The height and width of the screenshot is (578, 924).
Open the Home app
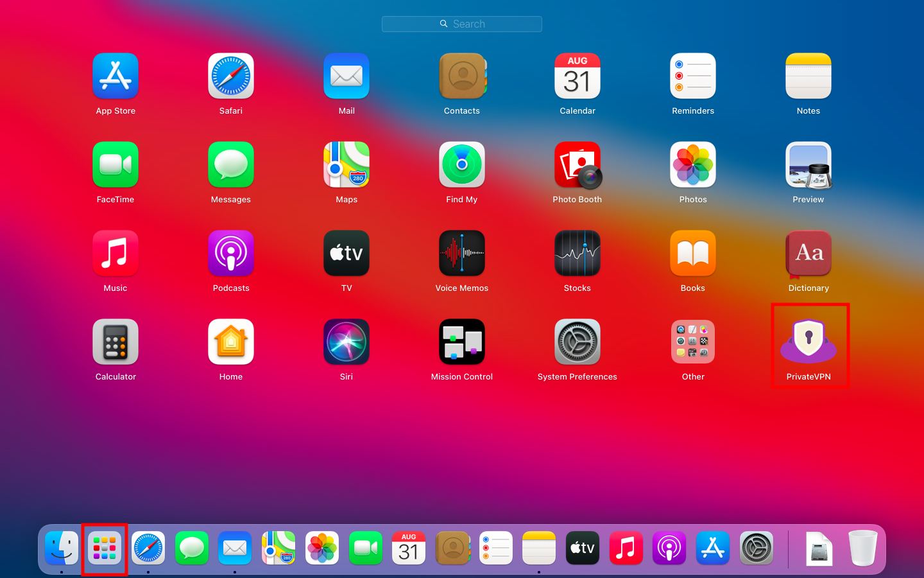click(231, 342)
